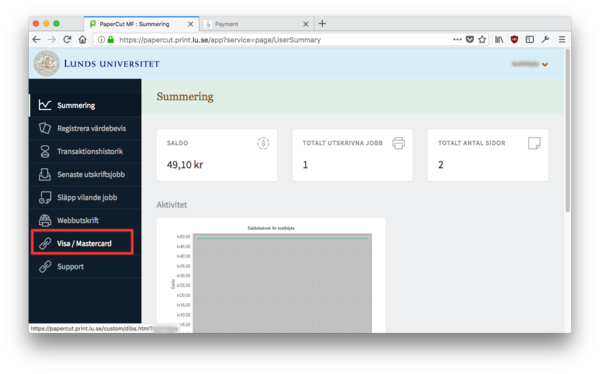The image size is (600, 374).
Task: Click the site information icon in address bar
Action: click(101, 39)
